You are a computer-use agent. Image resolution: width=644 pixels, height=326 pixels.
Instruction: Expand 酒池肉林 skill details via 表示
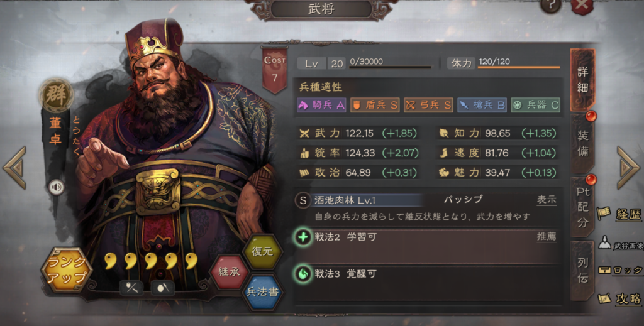[547, 200]
